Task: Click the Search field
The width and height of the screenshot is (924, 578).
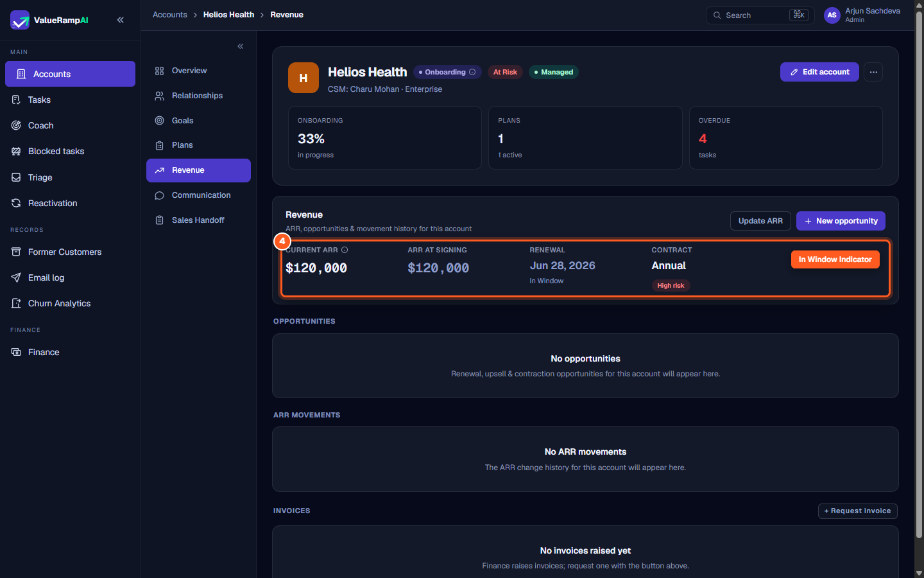Action: pos(760,15)
